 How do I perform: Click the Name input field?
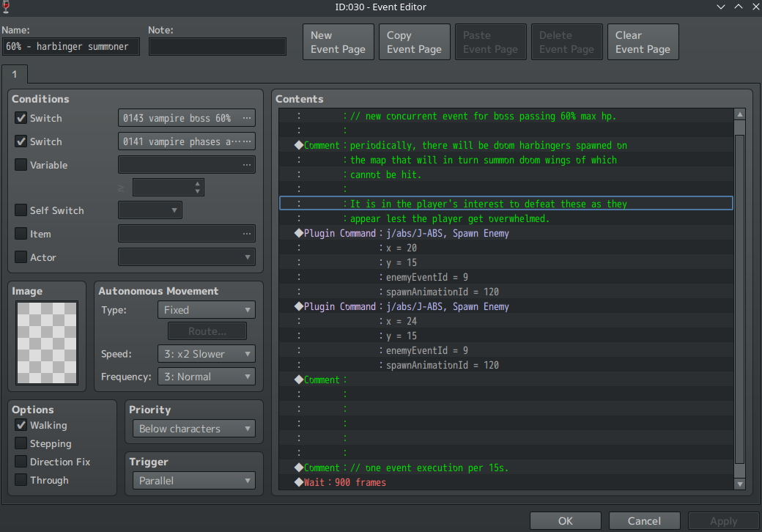71,47
